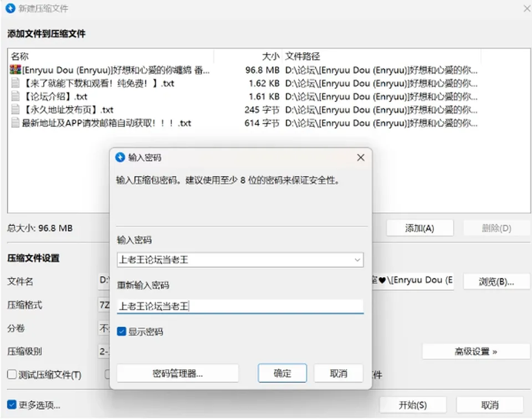Click the 1.62 KB size cell

(264, 83)
